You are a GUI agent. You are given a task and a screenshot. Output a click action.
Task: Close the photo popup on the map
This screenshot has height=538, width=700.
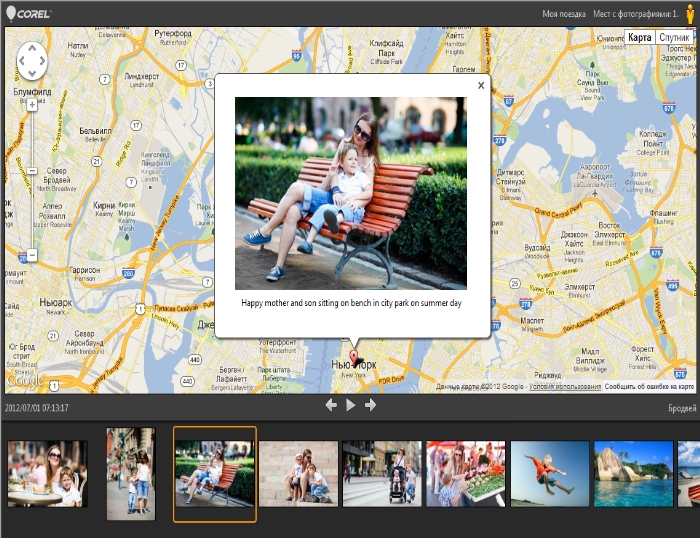[x=481, y=86]
